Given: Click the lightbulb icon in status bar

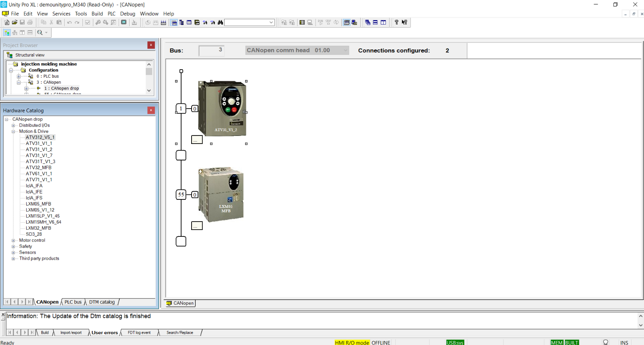Looking at the screenshot, I should 606,342.
